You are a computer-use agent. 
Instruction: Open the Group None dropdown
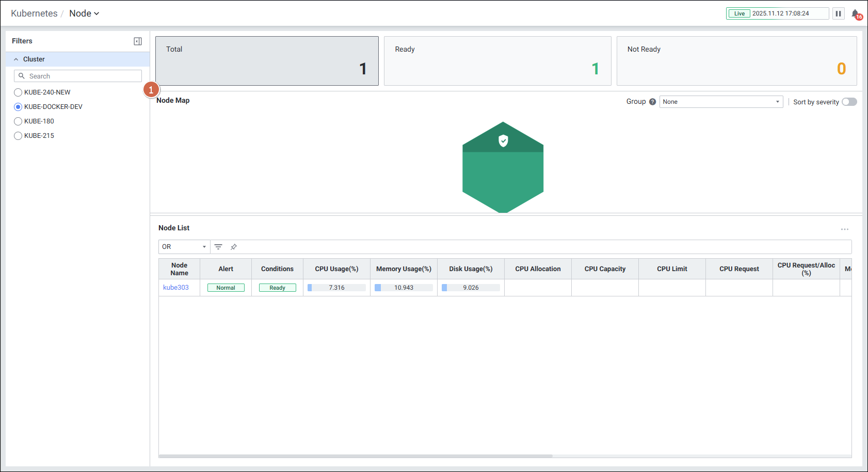coord(721,102)
